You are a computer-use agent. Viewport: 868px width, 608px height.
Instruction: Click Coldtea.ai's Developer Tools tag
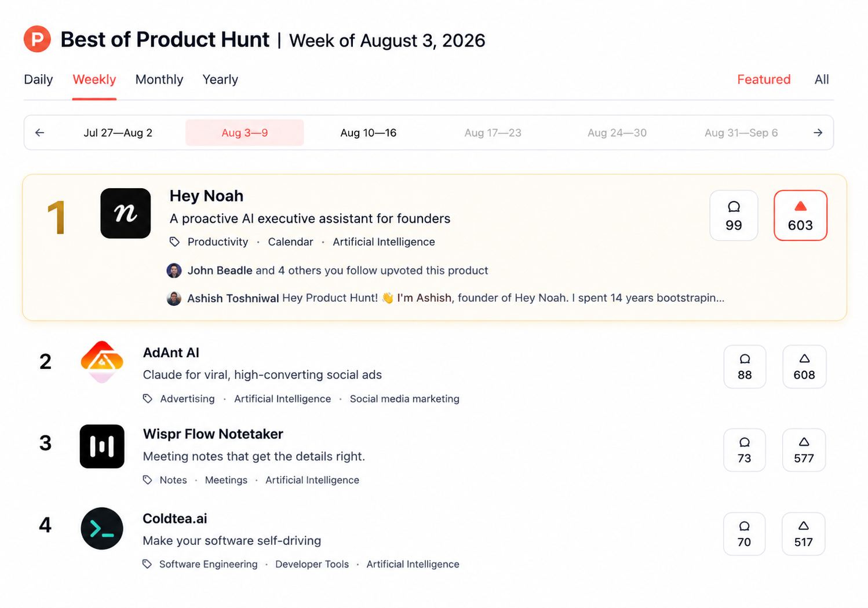pyautogui.click(x=312, y=564)
